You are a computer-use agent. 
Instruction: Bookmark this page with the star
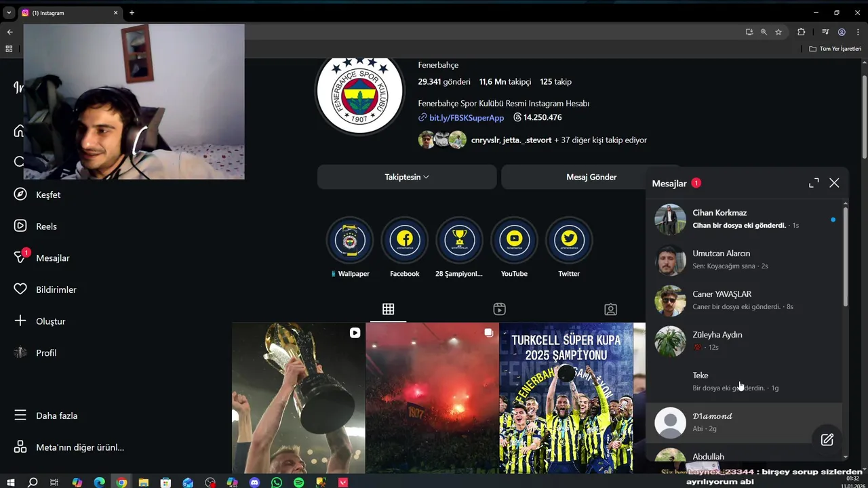tap(778, 32)
